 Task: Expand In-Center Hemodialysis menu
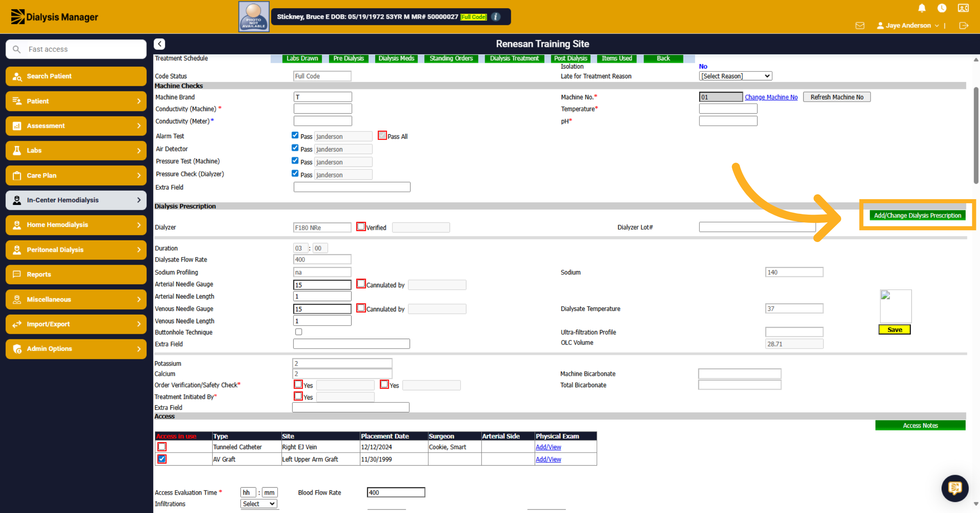[x=76, y=200]
